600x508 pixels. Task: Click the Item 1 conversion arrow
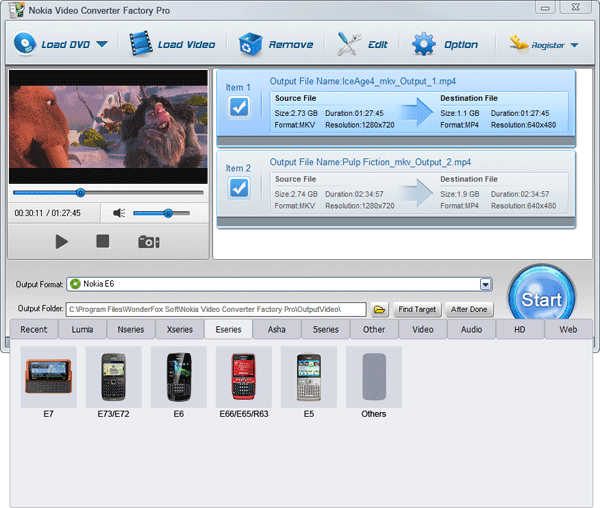click(x=416, y=112)
